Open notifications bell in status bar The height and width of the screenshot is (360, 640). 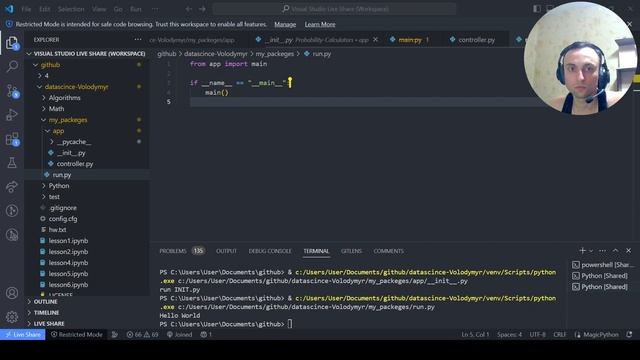pos(629,335)
